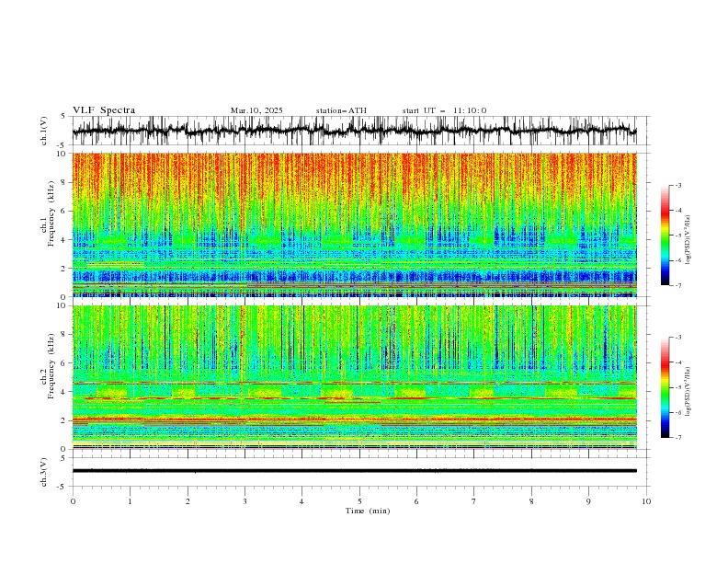This screenshot has height=563, width=728.
Task: Click the red 2 kHz band in ch.2 spectrogram
Action: (355, 419)
